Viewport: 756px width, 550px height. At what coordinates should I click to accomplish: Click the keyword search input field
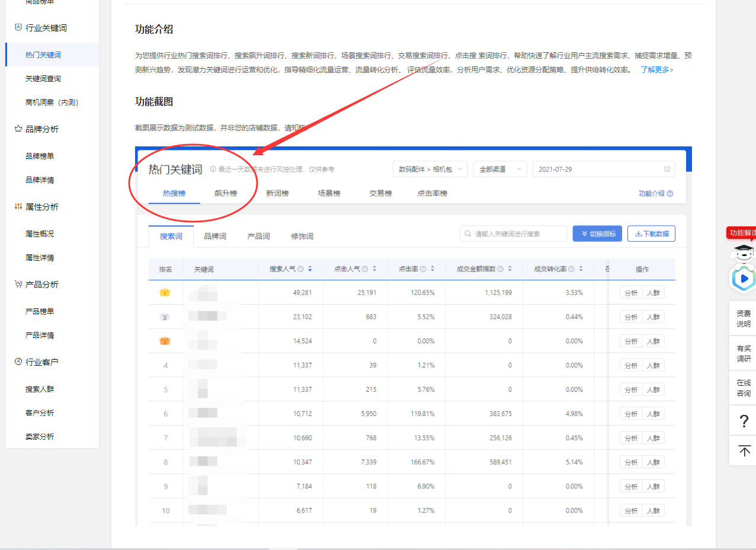pos(513,234)
